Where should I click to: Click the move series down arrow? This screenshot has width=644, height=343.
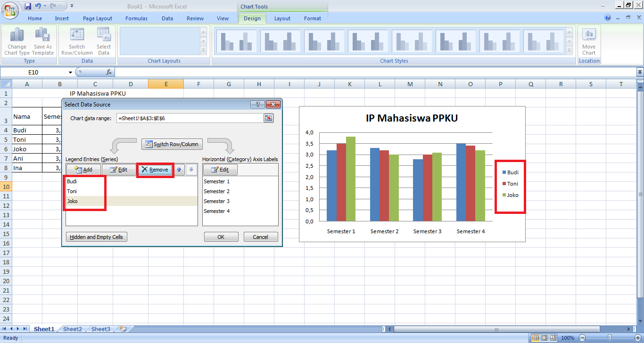click(x=191, y=170)
